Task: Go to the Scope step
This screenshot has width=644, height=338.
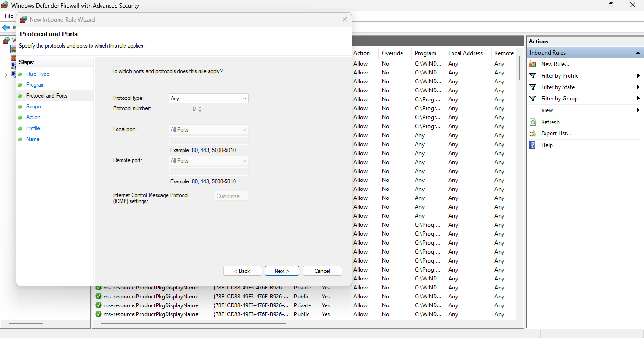Action: [33, 107]
